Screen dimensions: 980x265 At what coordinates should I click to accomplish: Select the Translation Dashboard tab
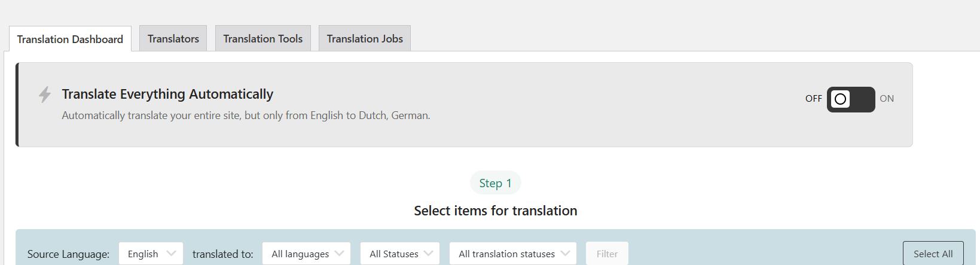[x=70, y=39]
